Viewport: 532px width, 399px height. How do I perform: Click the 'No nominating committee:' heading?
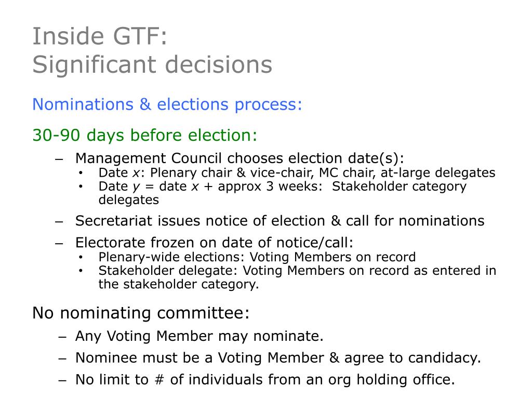coord(141,313)
